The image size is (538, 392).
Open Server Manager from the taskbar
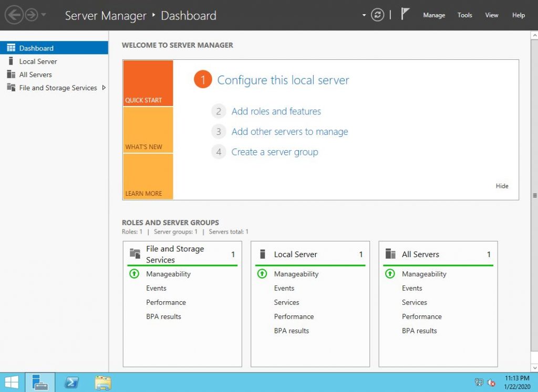pyautogui.click(x=40, y=382)
